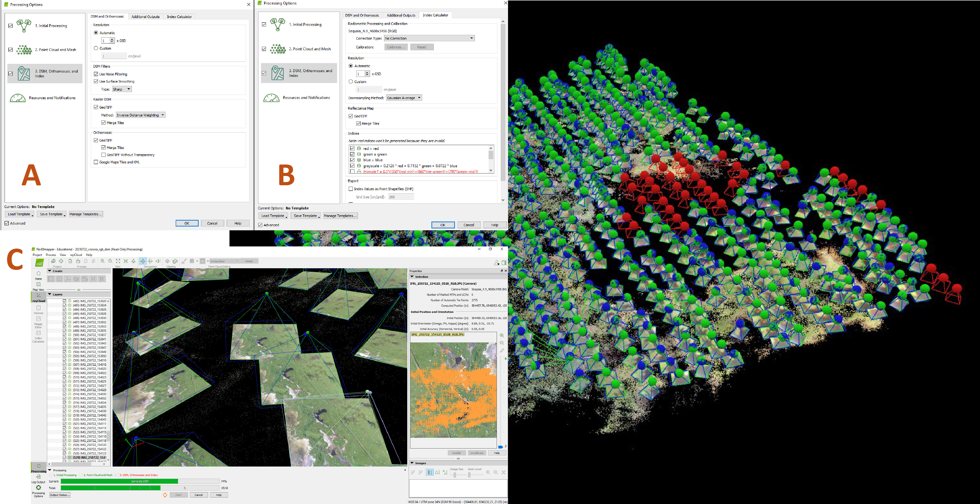Image resolution: width=980 pixels, height=504 pixels.
Task: Open Mosaic Editor in Pix4Dmapper sidebar
Action: point(38,322)
